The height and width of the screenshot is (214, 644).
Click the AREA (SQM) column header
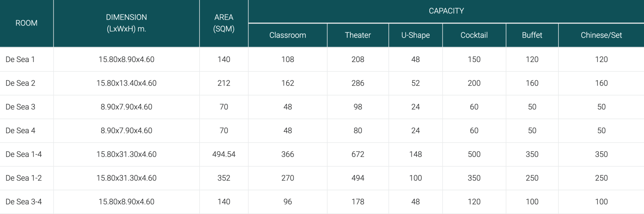pyautogui.click(x=224, y=23)
